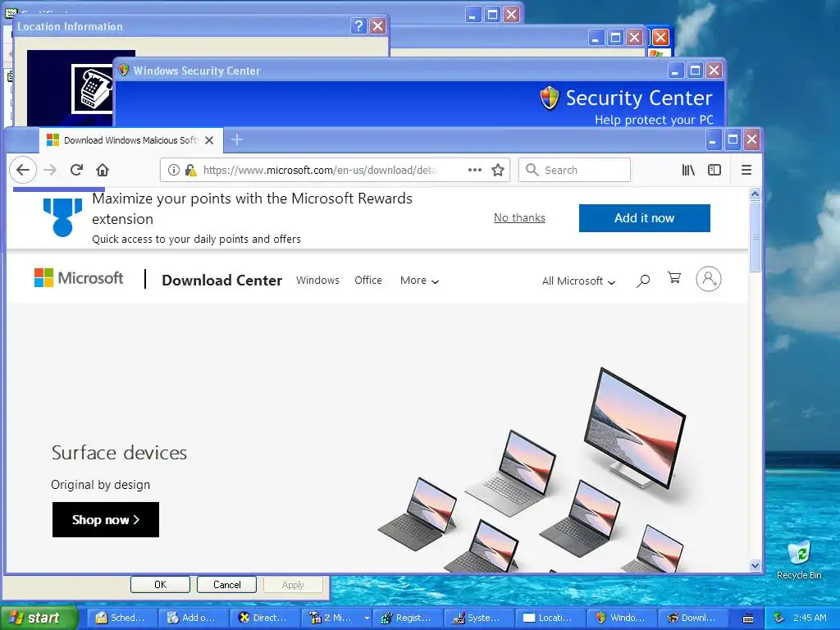
Task: Open page actions three-dot menu
Action: click(x=475, y=170)
